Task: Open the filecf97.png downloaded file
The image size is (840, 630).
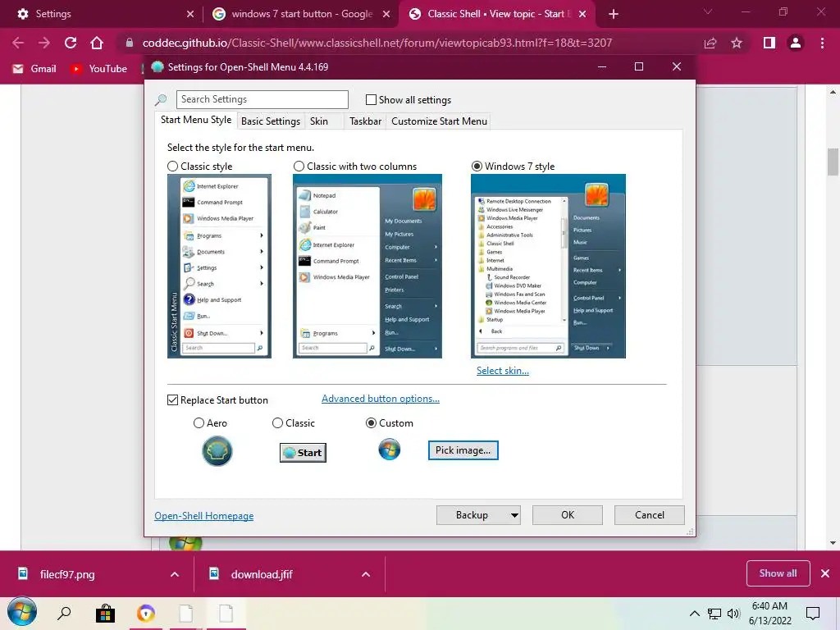Action: pyautogui.click(x=67, y=574)
